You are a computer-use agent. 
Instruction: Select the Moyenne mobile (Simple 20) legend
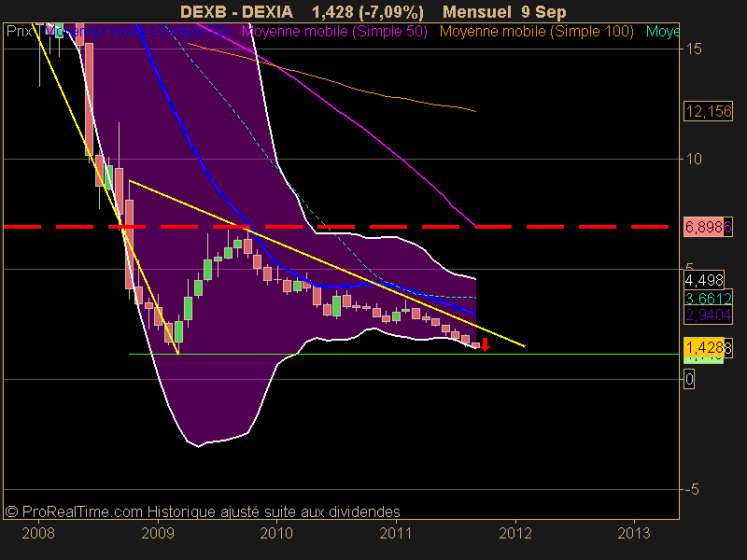136,32
